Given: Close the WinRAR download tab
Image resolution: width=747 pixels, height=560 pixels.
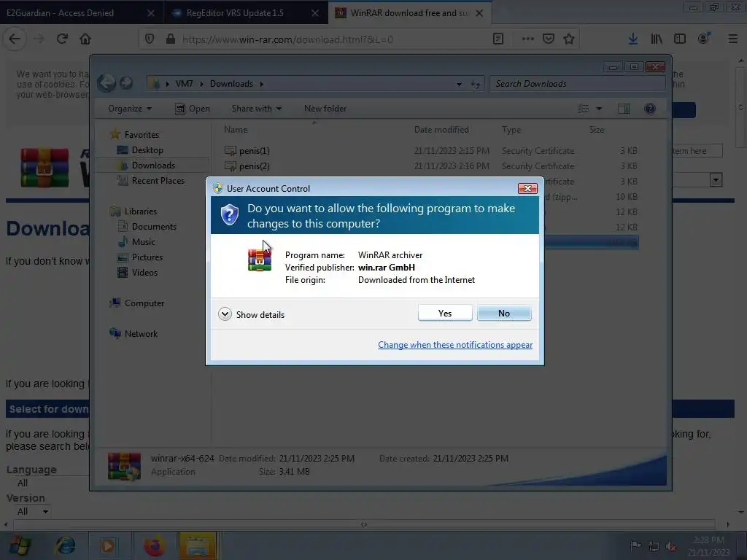Looking at the screenshot, I should (479, 13).
